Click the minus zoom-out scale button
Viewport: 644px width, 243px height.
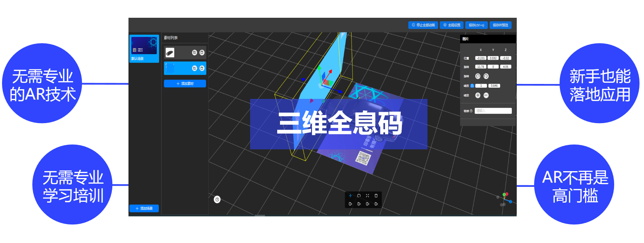point(486,95)
